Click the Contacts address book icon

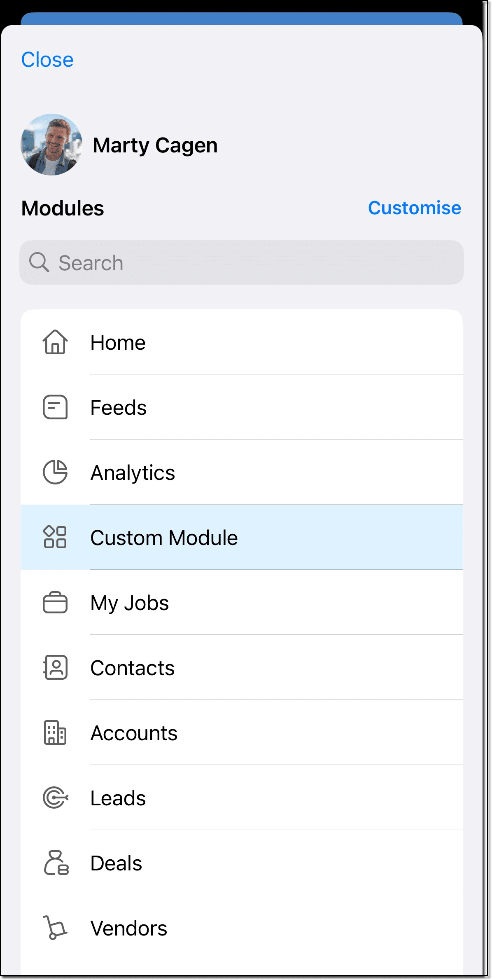click(x=55, y=668)
